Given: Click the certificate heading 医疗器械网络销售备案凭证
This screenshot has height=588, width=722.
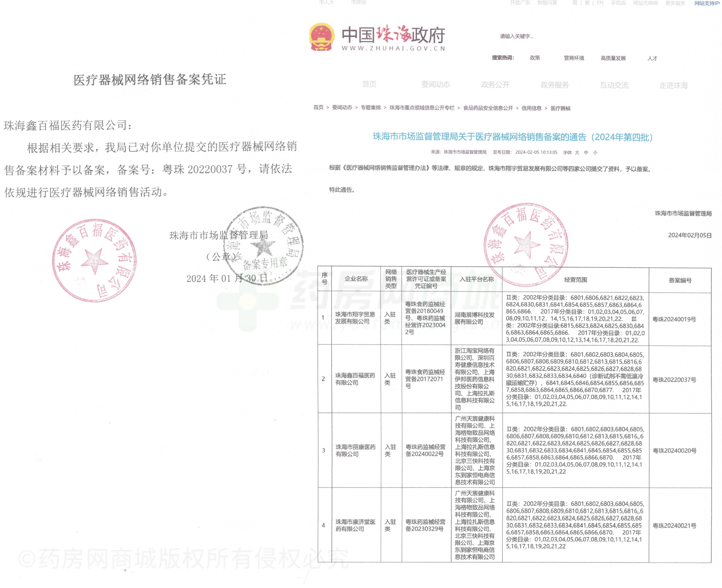Looking at the screenshot, I should (x=150, y=80).
